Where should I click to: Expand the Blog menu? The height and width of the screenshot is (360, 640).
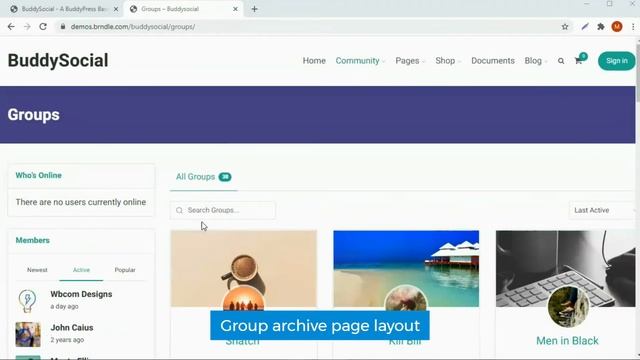(x=536, y=61)
